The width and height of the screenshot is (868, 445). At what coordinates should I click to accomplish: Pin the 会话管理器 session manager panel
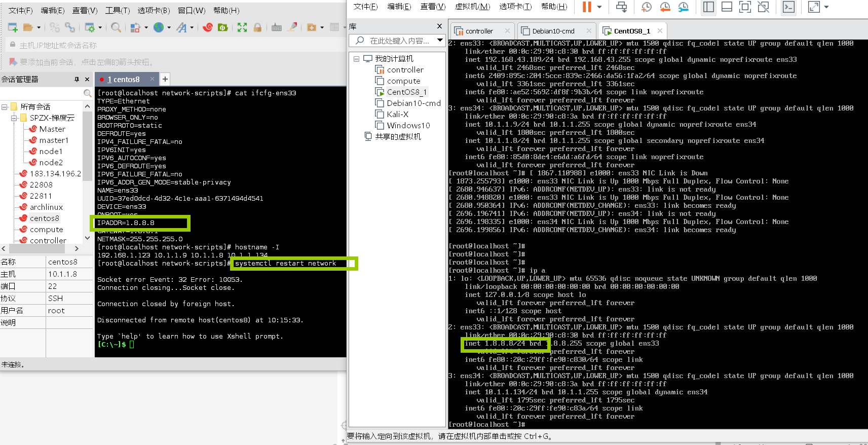click(x=77, y=80)
